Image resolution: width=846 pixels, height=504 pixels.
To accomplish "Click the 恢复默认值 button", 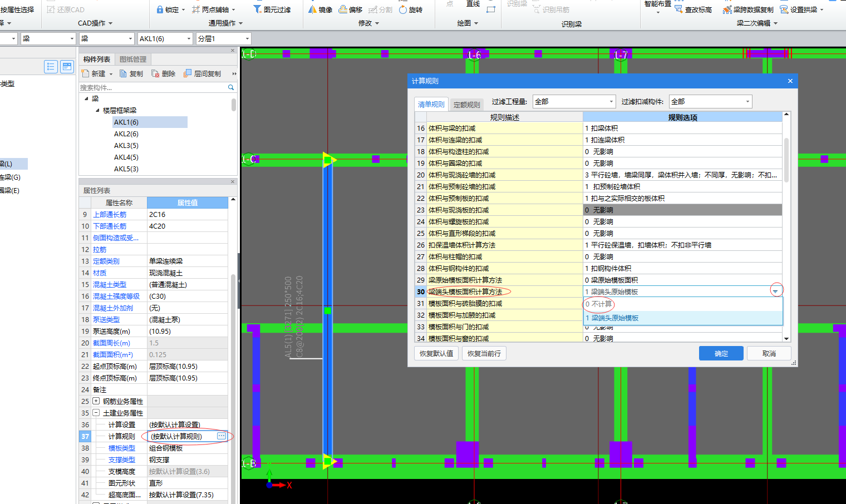I will 436,353.
